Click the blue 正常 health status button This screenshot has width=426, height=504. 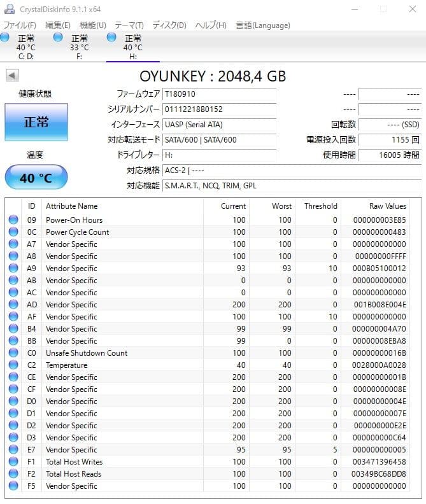pos(36,122)
